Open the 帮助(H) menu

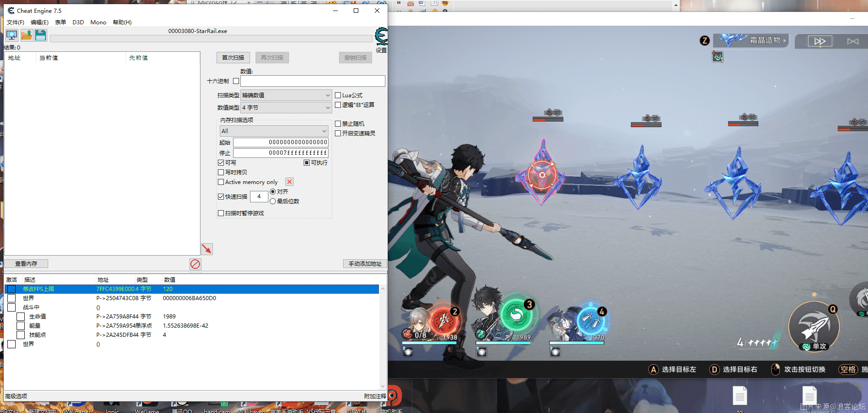pyautogui.click(x=122, y=22)
